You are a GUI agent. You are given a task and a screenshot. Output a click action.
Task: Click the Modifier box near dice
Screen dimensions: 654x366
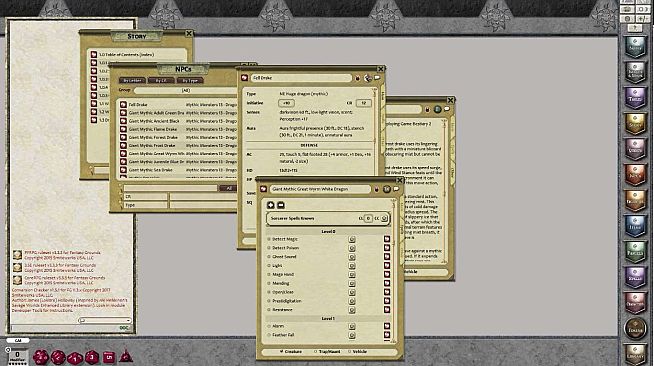(17, 356)
